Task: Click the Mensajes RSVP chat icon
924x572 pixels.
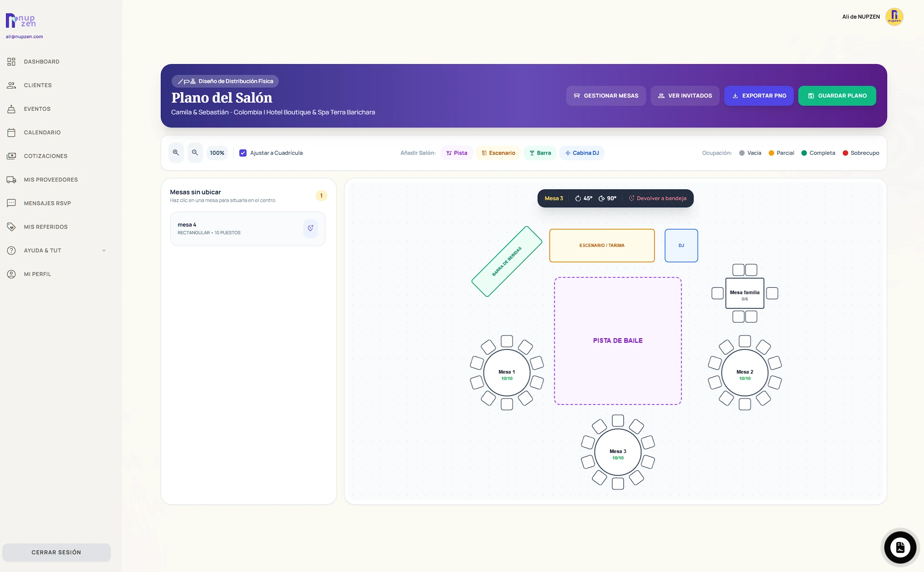Action: click(x=11, y=203)
